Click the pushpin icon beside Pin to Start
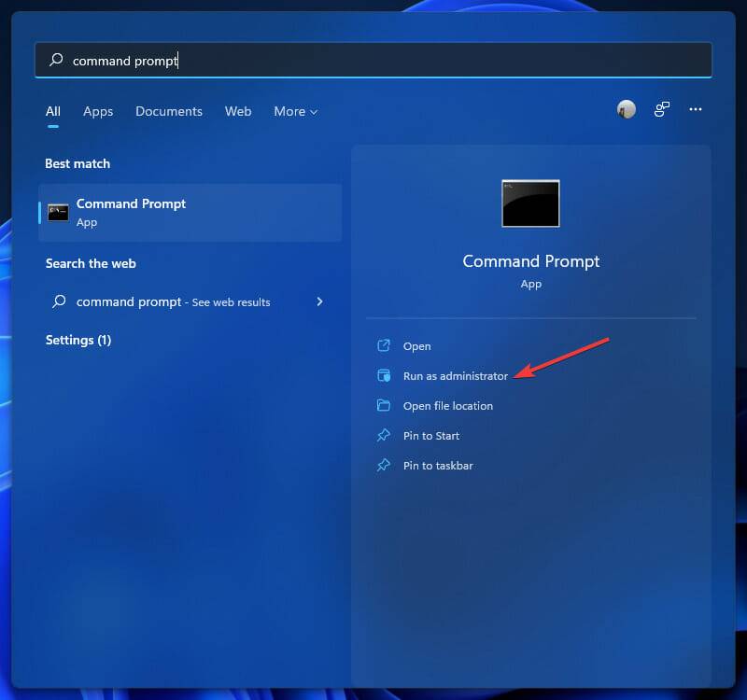 [385, 435]
